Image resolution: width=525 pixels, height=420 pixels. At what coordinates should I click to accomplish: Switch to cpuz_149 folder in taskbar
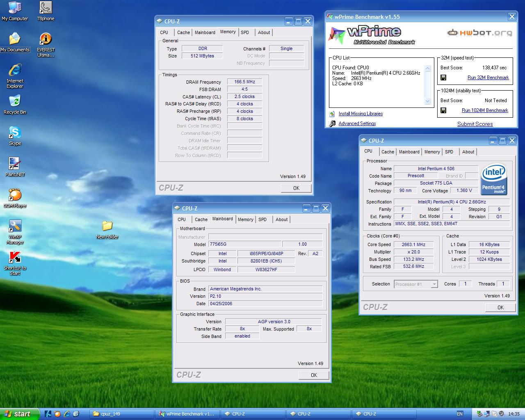122,414
